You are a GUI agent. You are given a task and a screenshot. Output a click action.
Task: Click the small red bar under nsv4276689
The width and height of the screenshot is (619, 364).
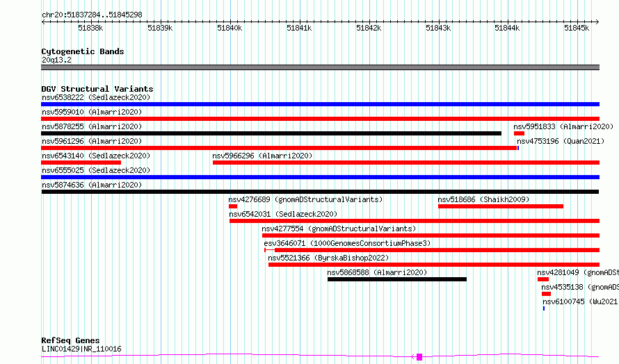coord(233,206)
